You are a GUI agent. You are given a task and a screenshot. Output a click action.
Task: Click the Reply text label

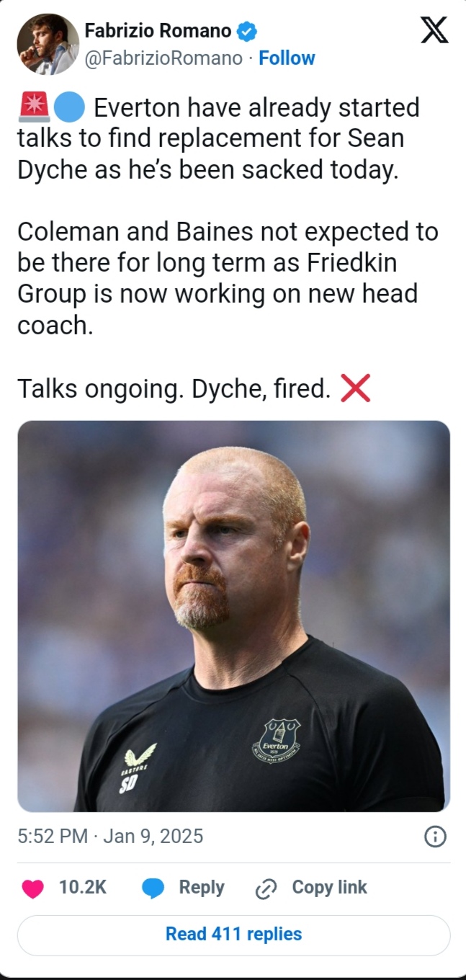(x=202, y=888)
